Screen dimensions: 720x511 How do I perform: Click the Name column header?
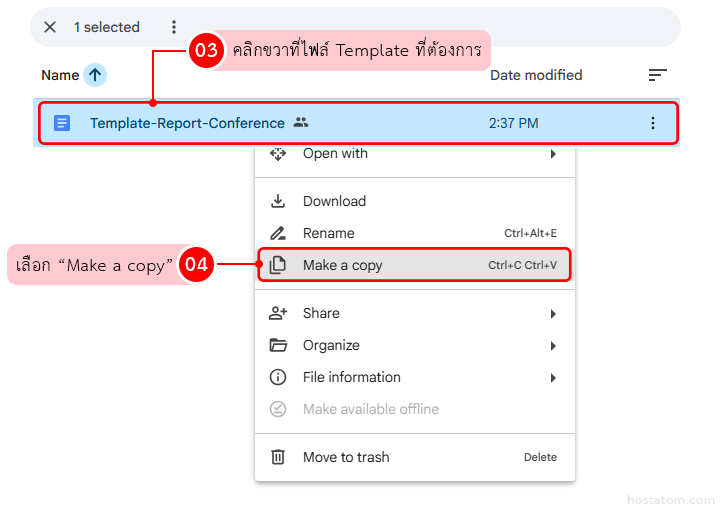(60, 75)
